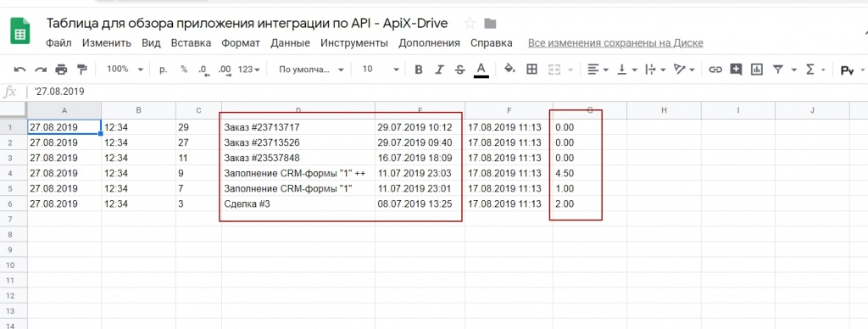Decrease decimal places
The image size is (868, 329).
203,70
